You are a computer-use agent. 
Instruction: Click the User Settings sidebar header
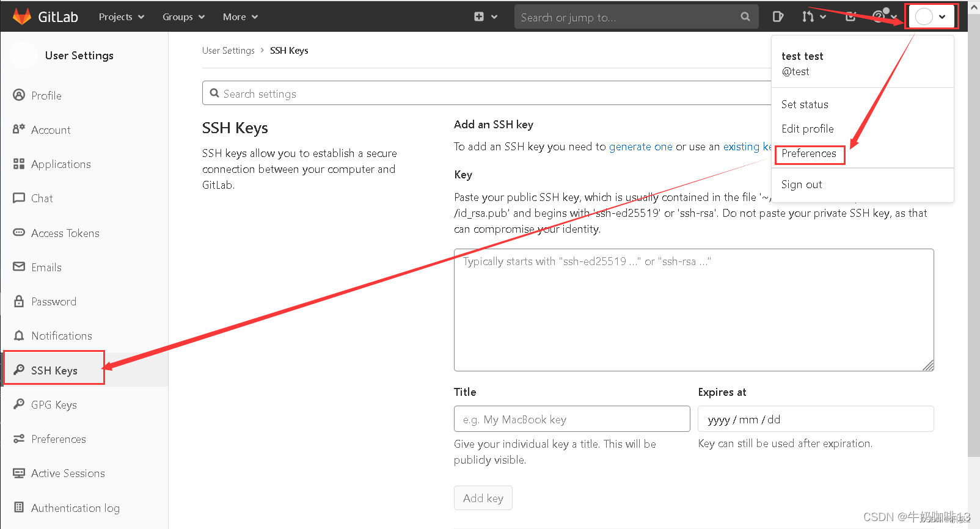[79, 56]
